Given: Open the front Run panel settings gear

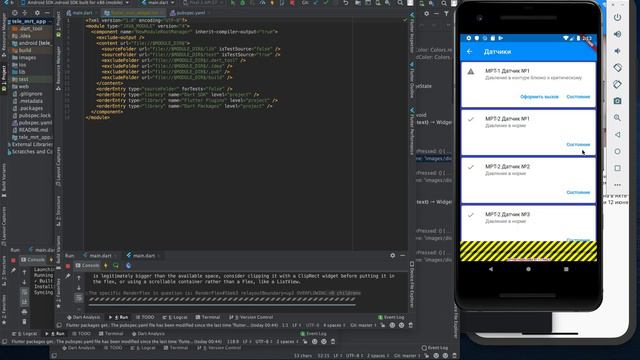Looking at the screenshot, I should coord(392,256).
